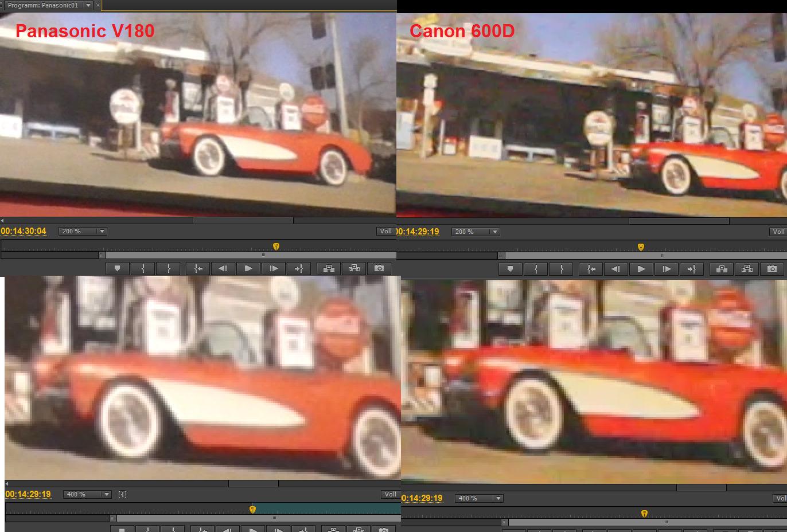Click the 00:14:30:04 timecode field
Viewport: 787px width, 532px height.
(24, 231)
